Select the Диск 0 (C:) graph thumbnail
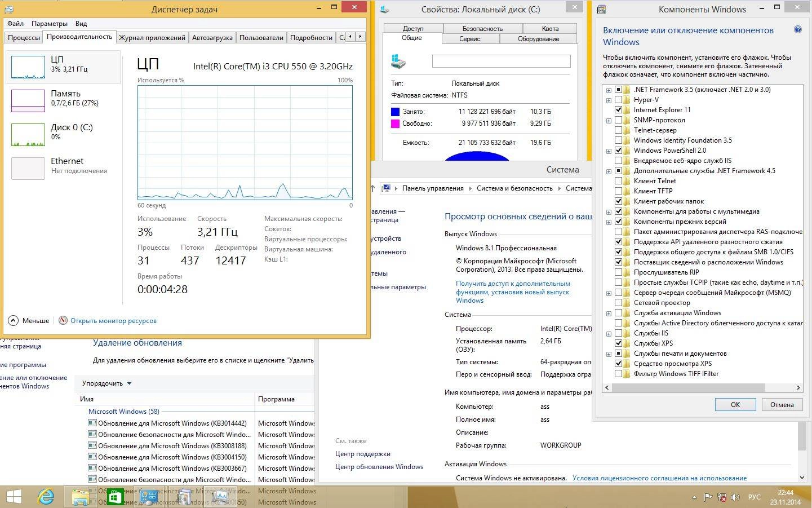The width and height of the screenshot is (812, 508). 28,135
